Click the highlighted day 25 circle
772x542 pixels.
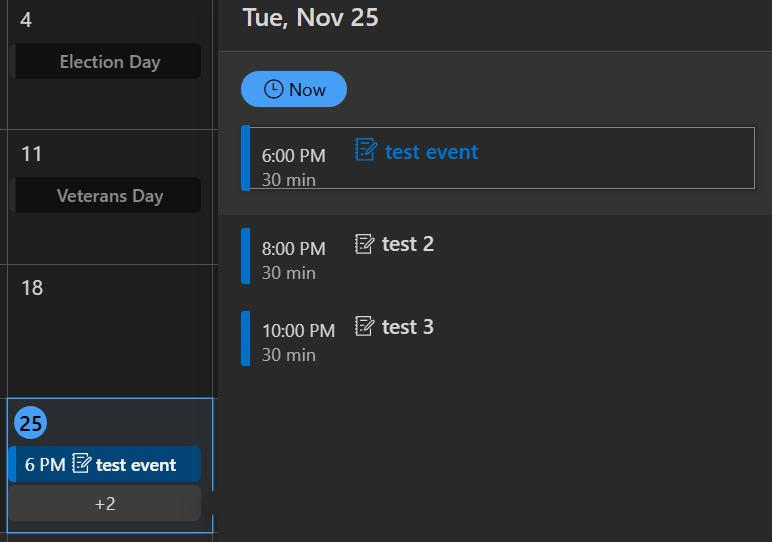[x=30, y=423]
